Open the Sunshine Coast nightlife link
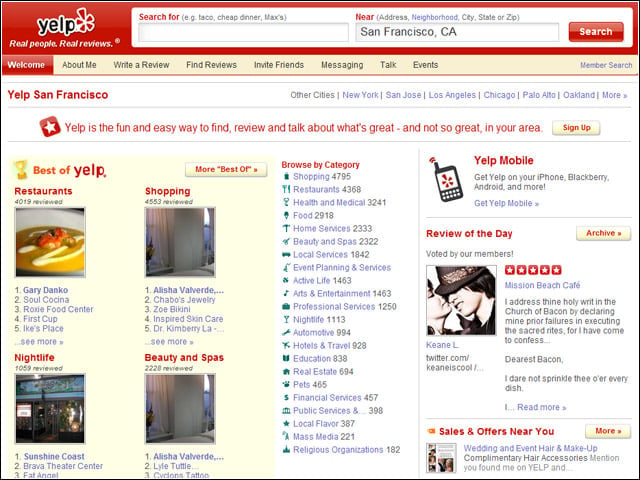The height and width of the screenshot is (480, 640). pyautogui.click(x=54, y=457)
